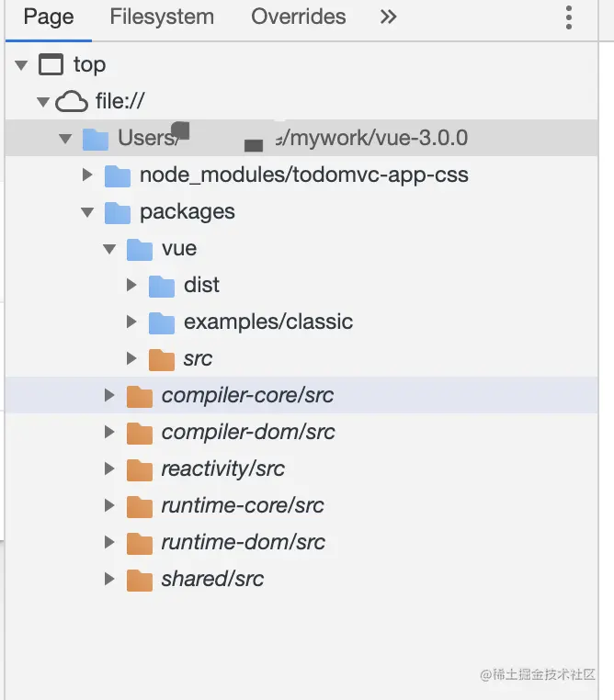614x700 pixels.
Task: Expand the shared/src folder
Action: 109,579
